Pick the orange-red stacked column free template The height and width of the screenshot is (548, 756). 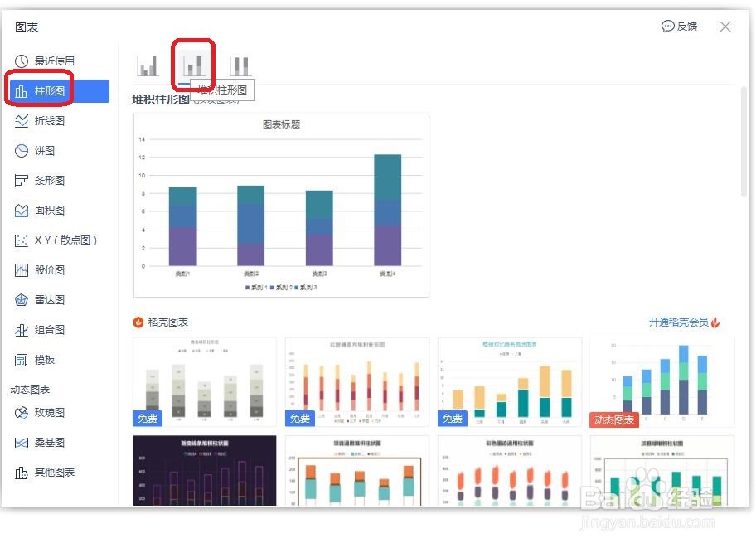(357, 382)
